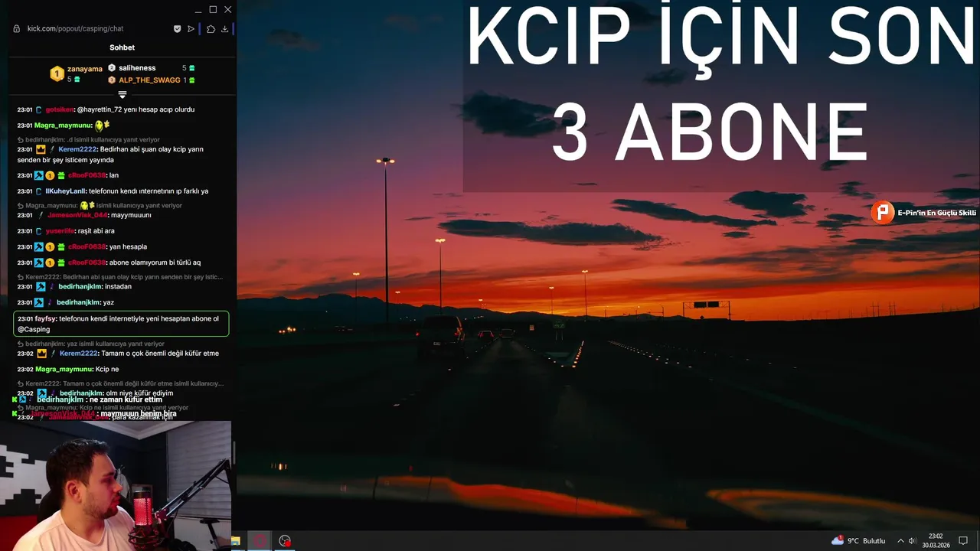The width and height of the screenshot is (980, 551).
Task: Click the moderator badge beside cRooF0638 'lan' message
Action: [x=39, y=175]
